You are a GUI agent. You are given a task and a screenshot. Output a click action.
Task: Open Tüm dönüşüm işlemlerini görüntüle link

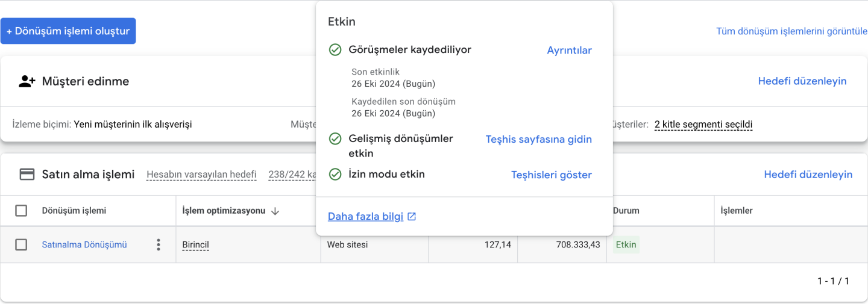(x=791, y=31)
